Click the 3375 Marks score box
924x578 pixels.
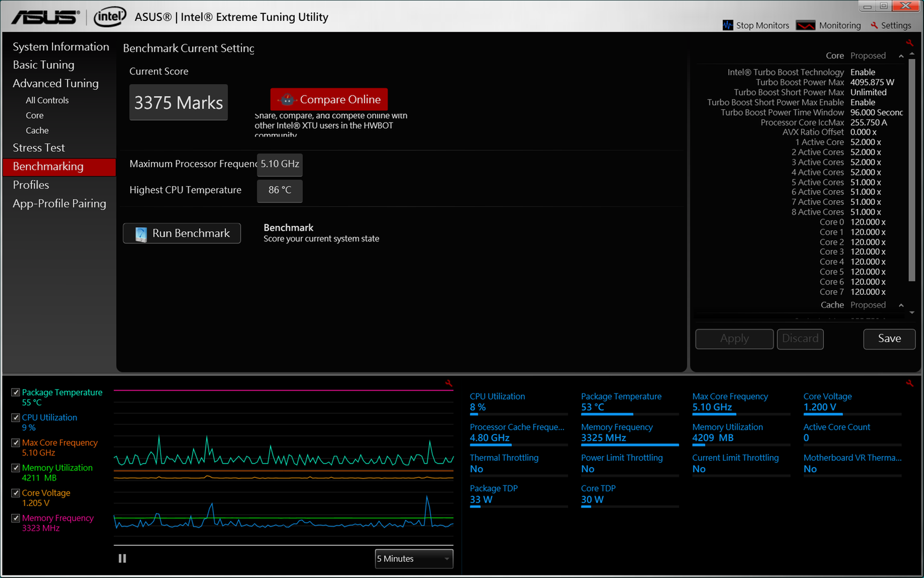(179, 102)
